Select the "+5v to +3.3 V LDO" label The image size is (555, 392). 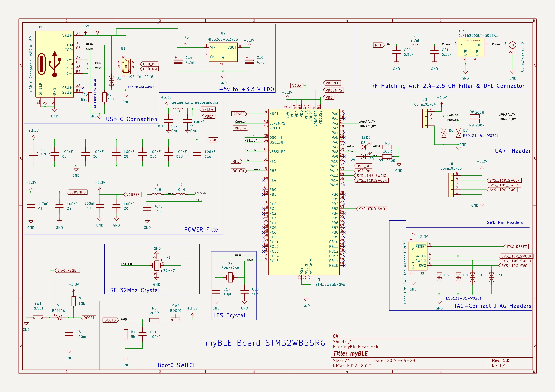247,89
